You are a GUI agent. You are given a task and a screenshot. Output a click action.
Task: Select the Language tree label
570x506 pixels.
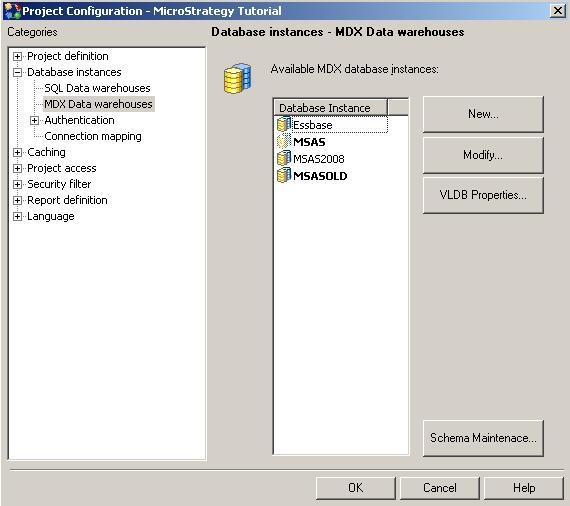point(51,216)
